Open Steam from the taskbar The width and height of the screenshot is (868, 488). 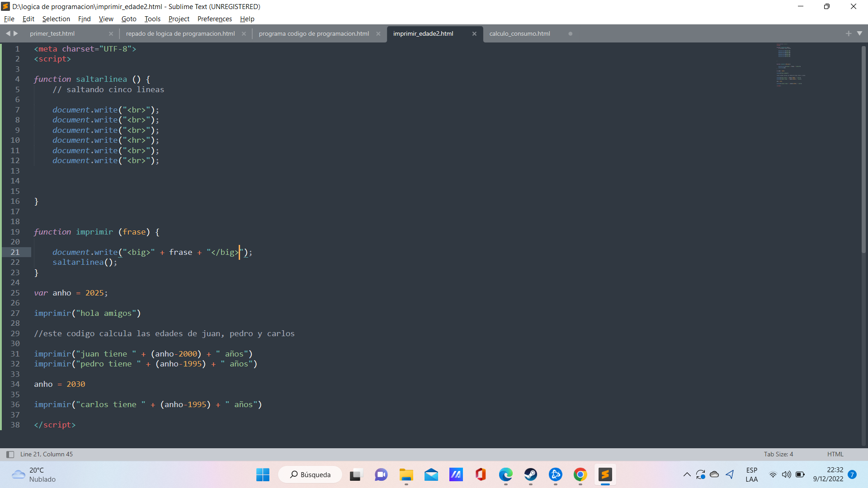[531, 474]
